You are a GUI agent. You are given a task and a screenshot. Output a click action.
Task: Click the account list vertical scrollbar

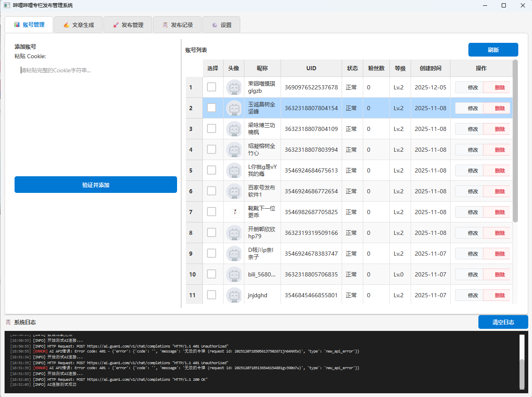tap(515, 141)
